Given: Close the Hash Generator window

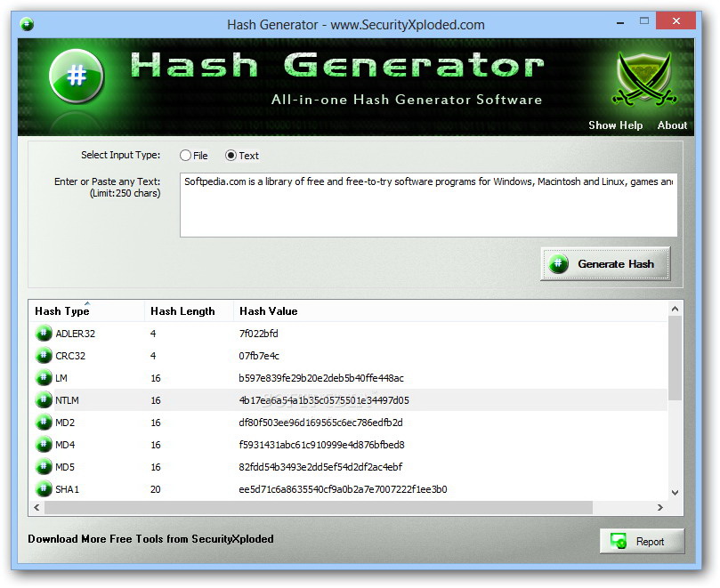Looking at the screenshot, I should (x=676, y=20).
